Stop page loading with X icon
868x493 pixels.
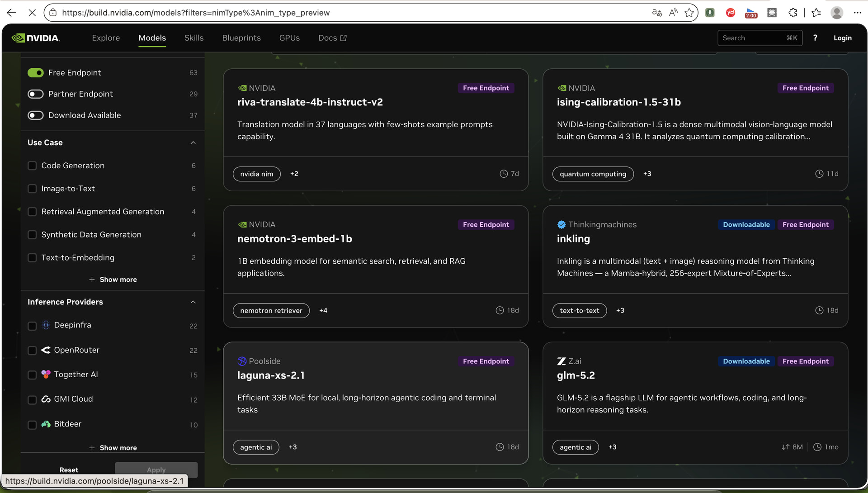32,13
